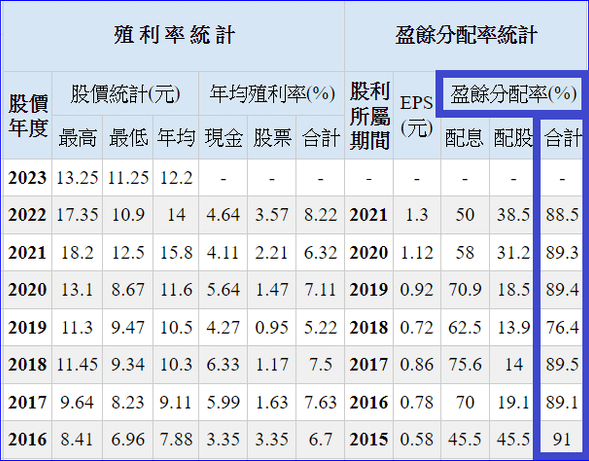Click the 盈餘分配率(%) group header
The height and width of the screenshot is (461, 589).
(x=513, y=94)
